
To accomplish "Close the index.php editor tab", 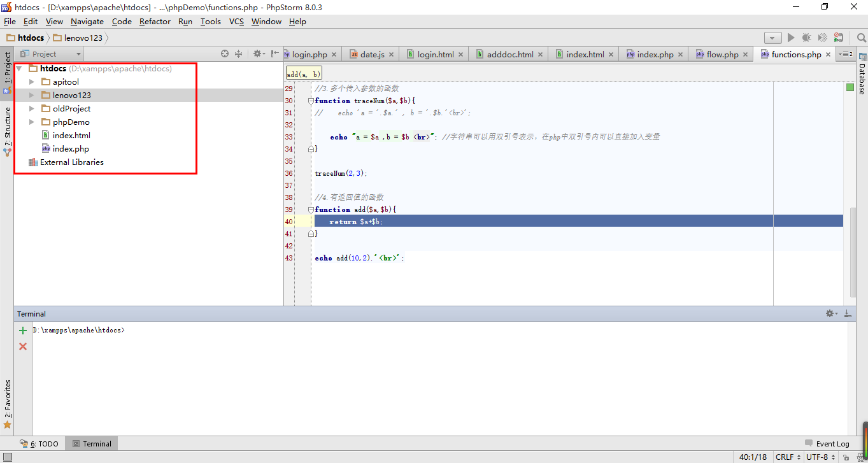I will pos(680,55).
